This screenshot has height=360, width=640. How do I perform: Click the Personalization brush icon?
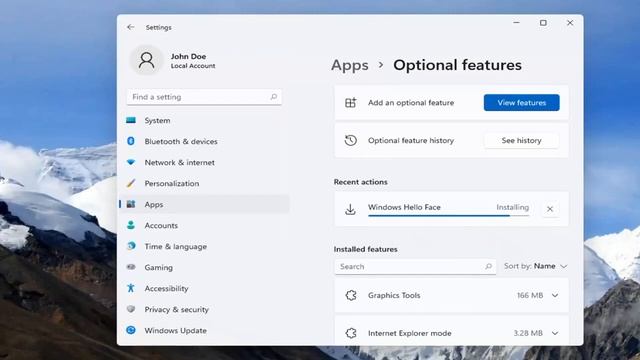[x=131, y=183]
